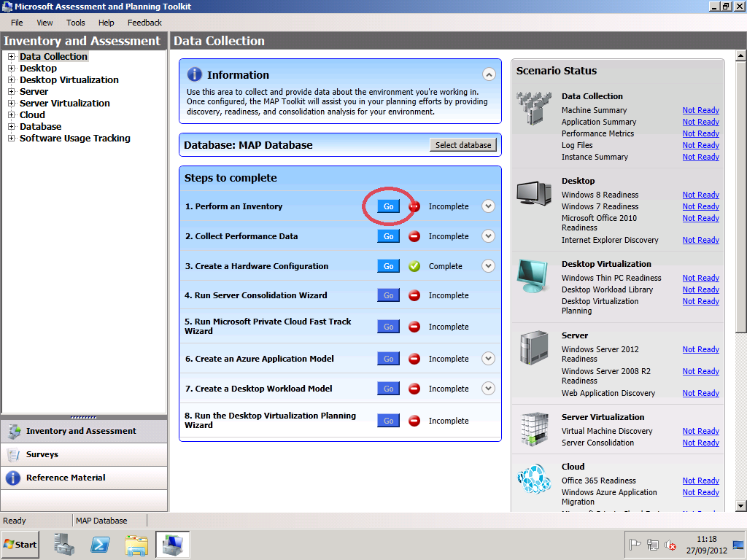Open the Help menu
The width and height of the screenshot is (747, 560).
click(107, 23)
